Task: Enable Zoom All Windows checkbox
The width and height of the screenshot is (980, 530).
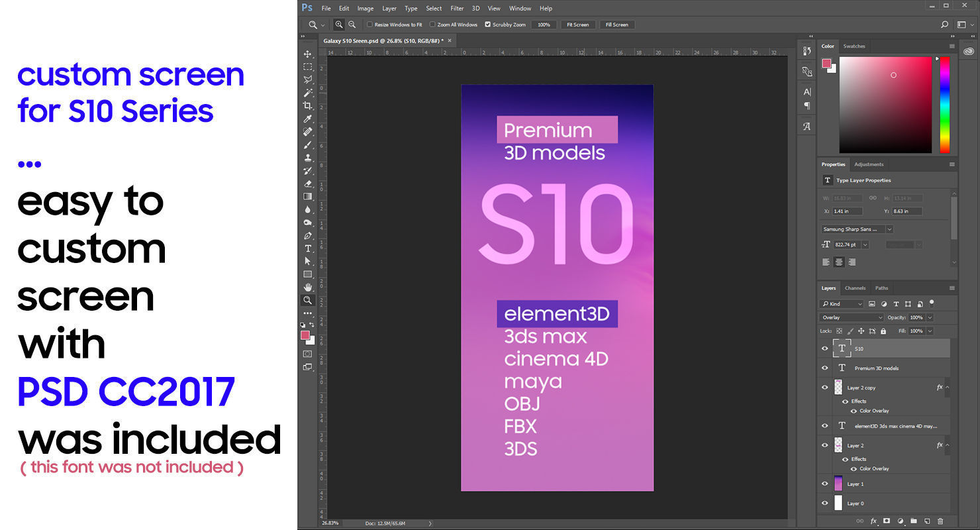Action: [432, 25]
